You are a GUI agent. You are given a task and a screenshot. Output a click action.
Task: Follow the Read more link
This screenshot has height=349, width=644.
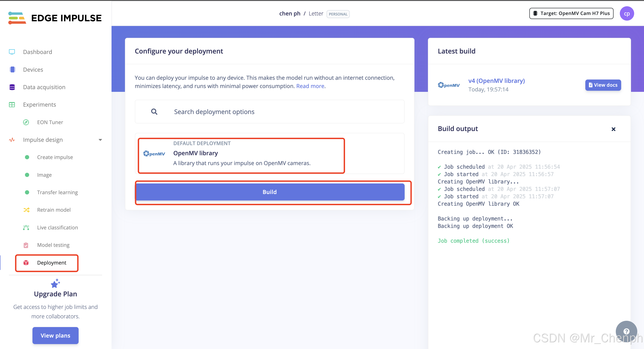point(310,86)
